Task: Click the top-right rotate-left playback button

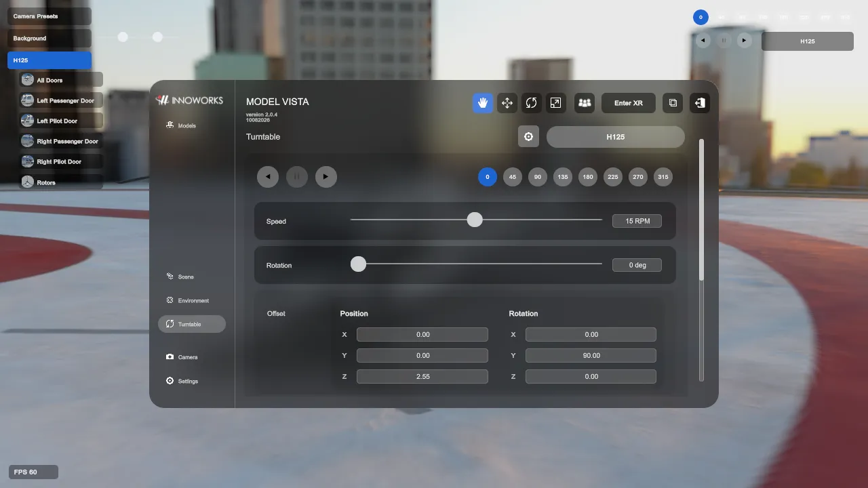Action: tap(703, 41)
